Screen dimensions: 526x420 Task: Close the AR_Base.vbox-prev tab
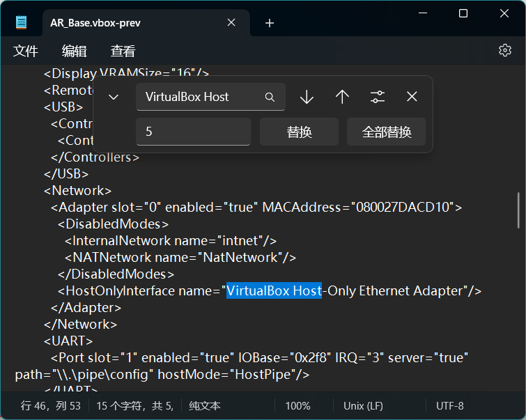[x=231, y=22]
